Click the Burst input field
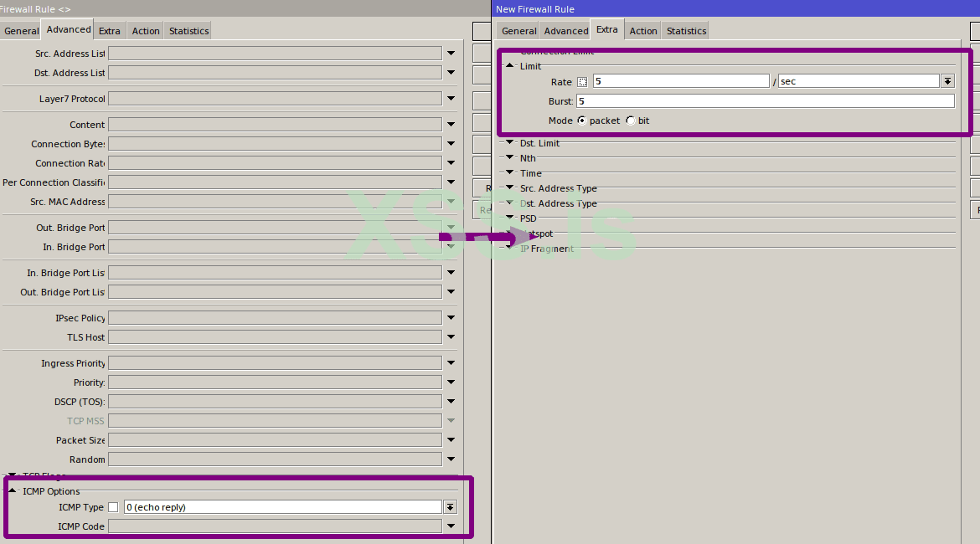This screenshot has width=980, height=544. point(765,101)
